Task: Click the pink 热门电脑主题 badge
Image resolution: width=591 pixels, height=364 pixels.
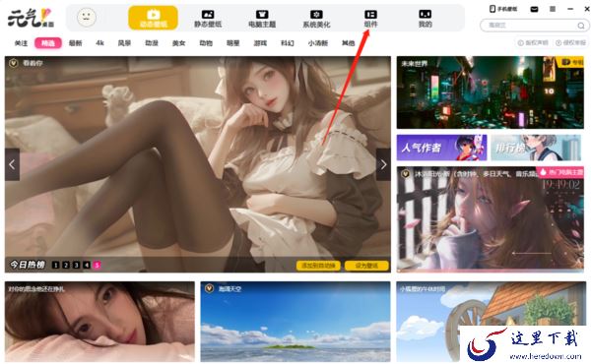Action: (x=559, y=172)
